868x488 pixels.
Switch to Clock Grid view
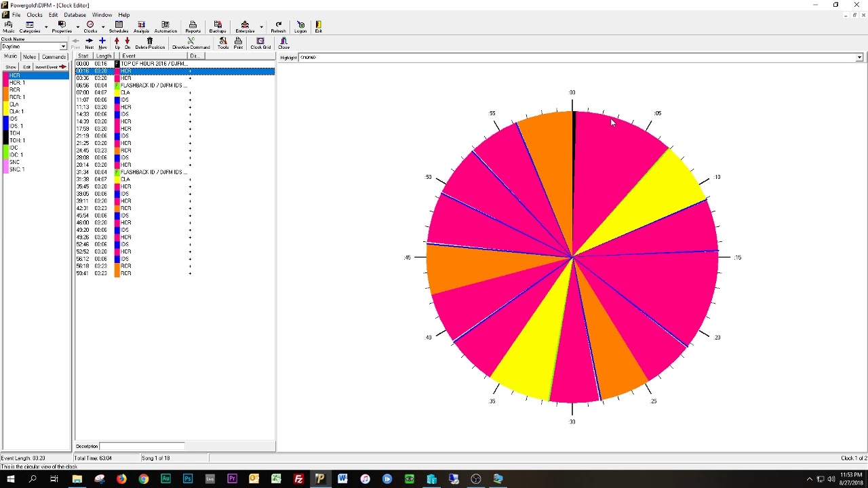(260, 43)
